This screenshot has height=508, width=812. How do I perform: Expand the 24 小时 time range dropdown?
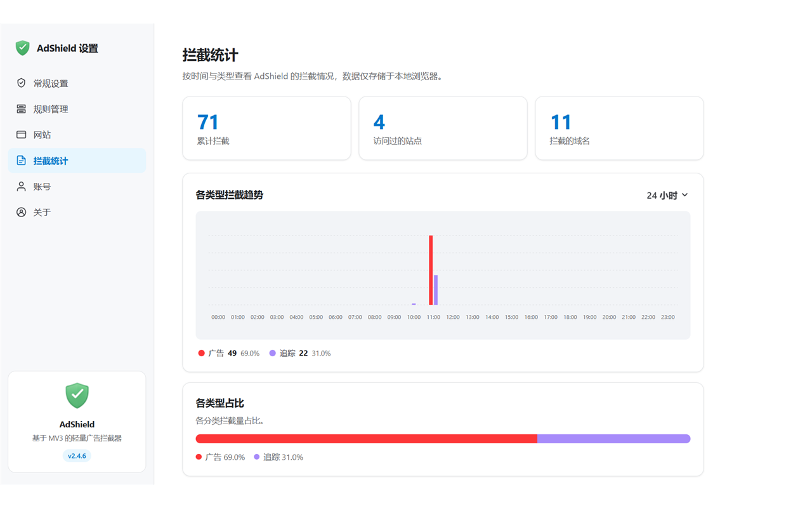coord(667,196)
